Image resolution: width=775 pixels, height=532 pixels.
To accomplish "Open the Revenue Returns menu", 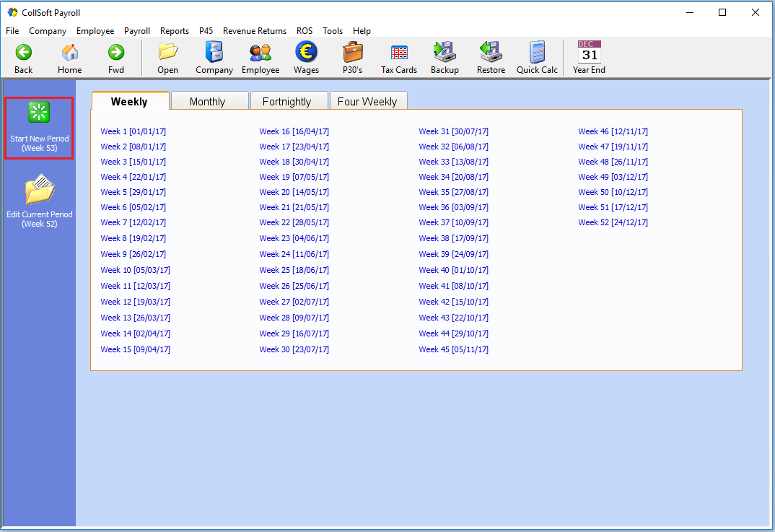I will pos(254,31).
